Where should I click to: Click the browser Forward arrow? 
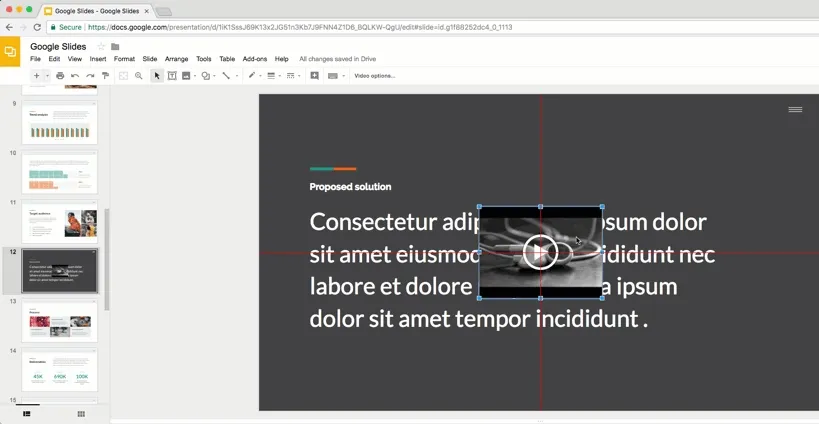[23, 27]
